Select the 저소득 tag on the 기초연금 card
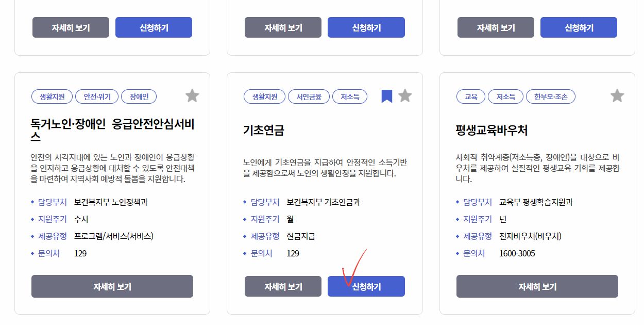Viewport: 644px width, 325px height. click(x=350, y=96)
